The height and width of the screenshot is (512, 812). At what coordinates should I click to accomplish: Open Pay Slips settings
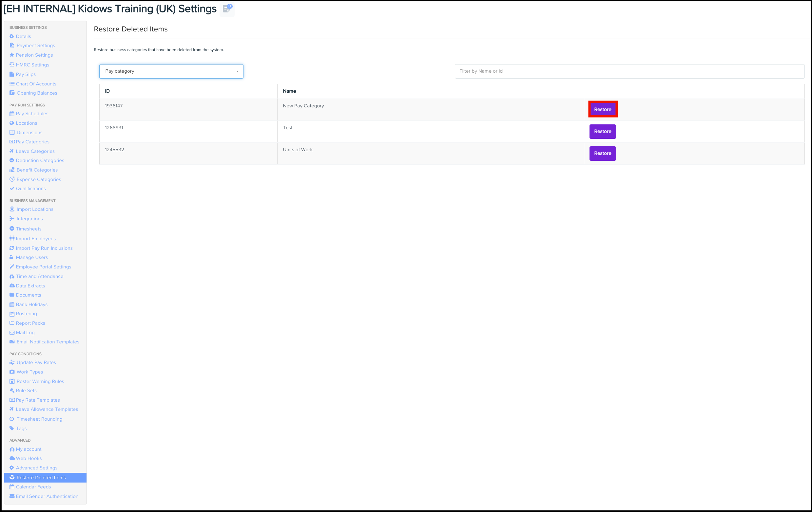click(x=26, y=74)
